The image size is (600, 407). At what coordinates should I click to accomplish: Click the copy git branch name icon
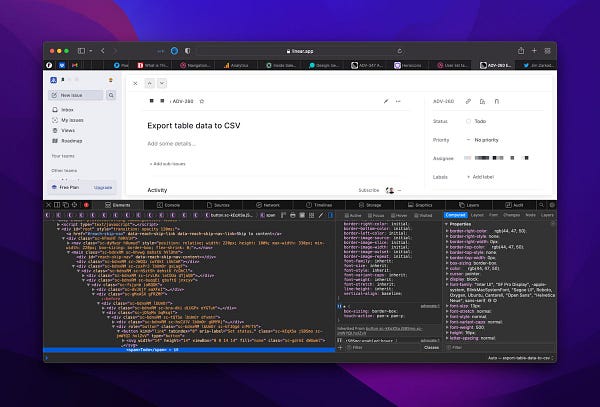pyautogui.click(x=496, y=101)
